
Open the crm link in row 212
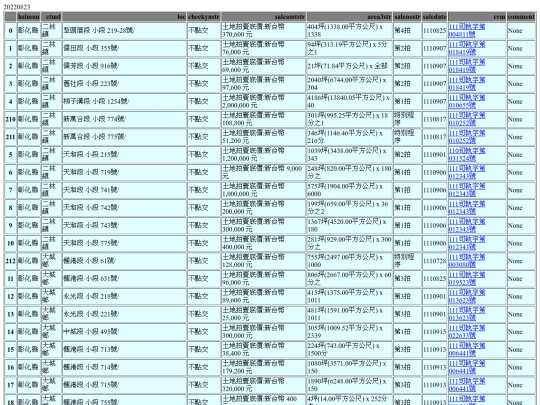(467, 261)
